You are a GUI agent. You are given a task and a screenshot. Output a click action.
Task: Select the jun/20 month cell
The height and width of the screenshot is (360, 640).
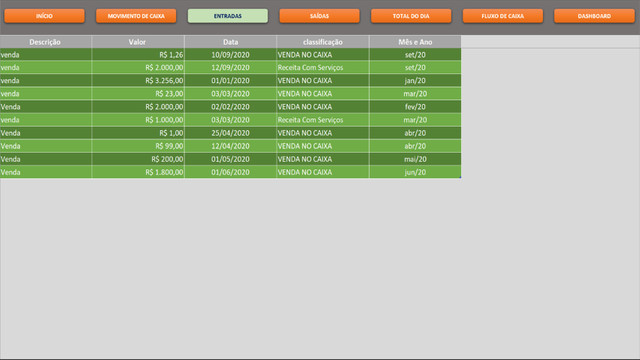(415, 172)
